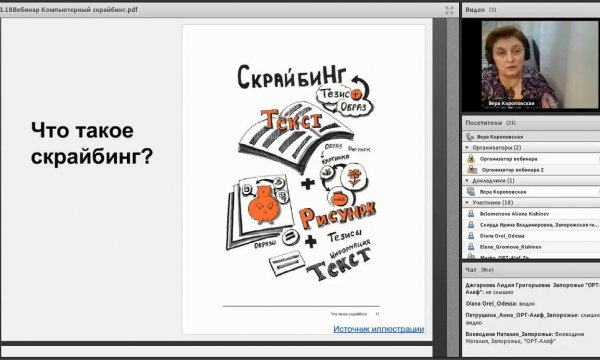600x360 pixels.
Task: Click participant icon of Diana Orel_Odessa
Action: pyautogui.click(x=471, y=236)
